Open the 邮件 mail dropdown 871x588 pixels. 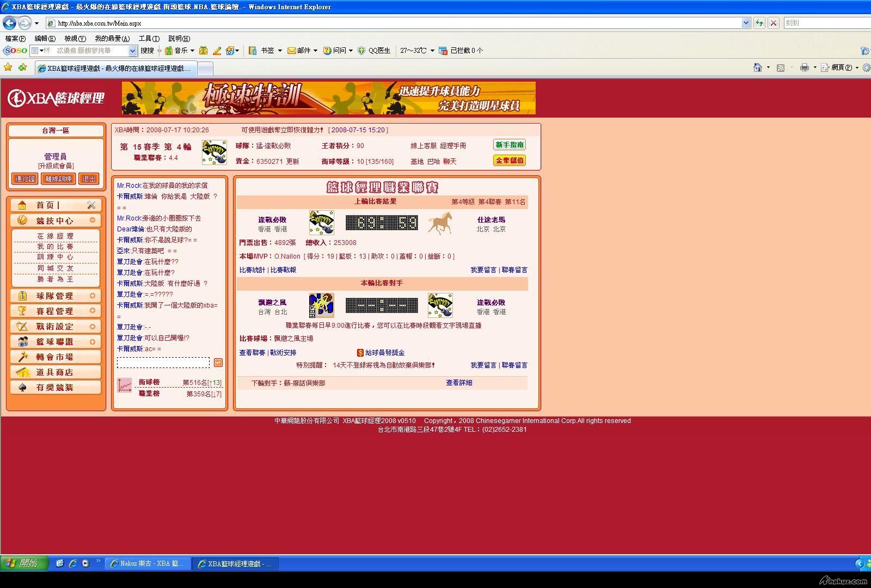click(x=316, y=51)
